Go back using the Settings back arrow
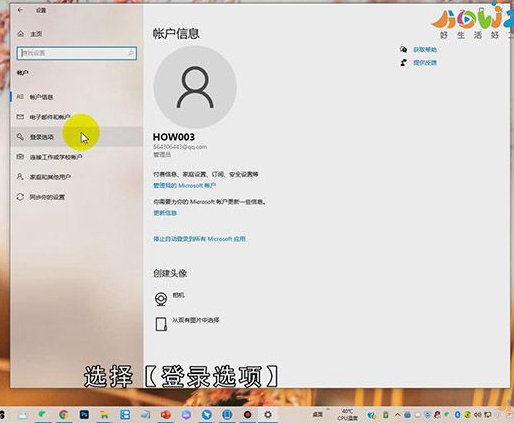This screenshot has width=514, height=423. 20,10
